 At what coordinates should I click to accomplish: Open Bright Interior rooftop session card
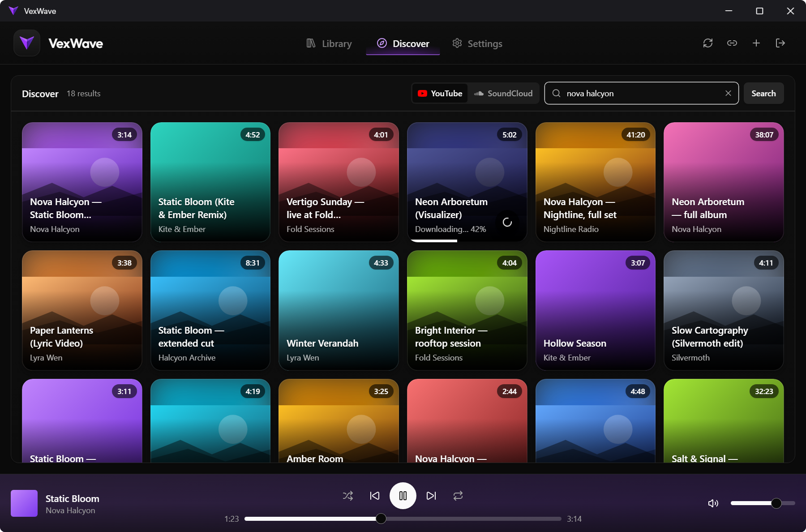point(467,310)
